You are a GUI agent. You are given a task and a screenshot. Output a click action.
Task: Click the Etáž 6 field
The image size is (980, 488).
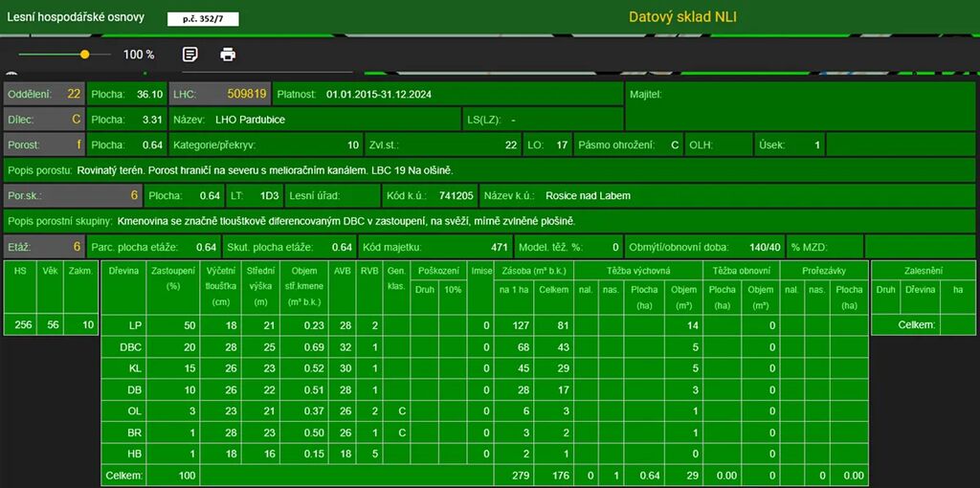[44, 247]
